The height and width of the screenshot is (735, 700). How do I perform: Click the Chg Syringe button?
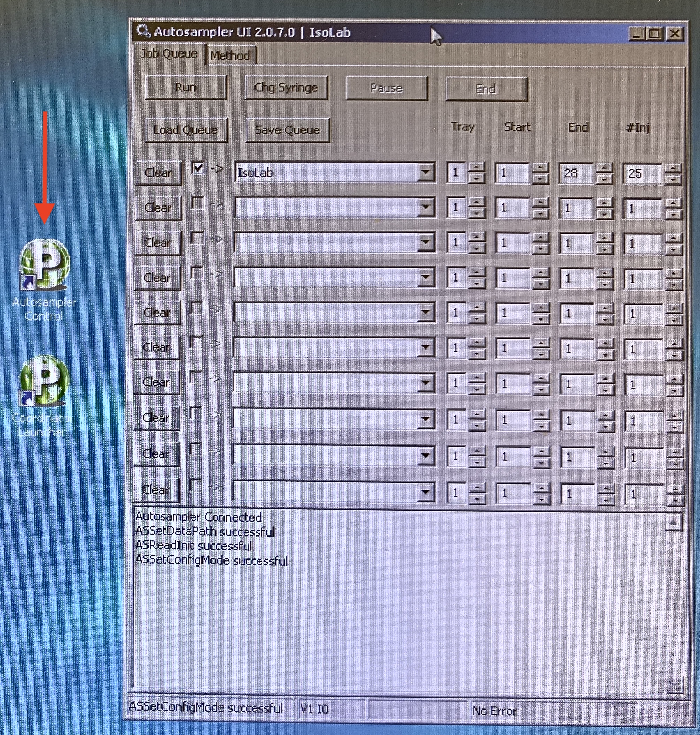click(286, 88)
